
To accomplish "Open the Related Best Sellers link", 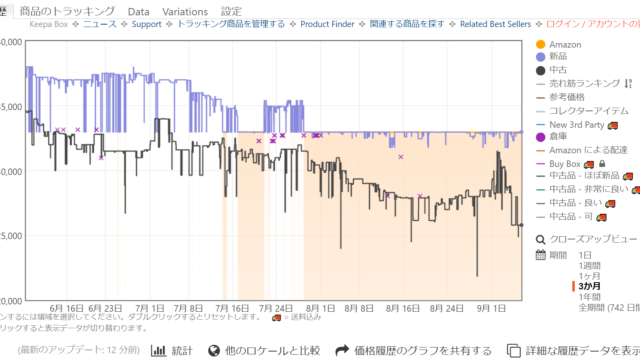I will click(496, 24).
